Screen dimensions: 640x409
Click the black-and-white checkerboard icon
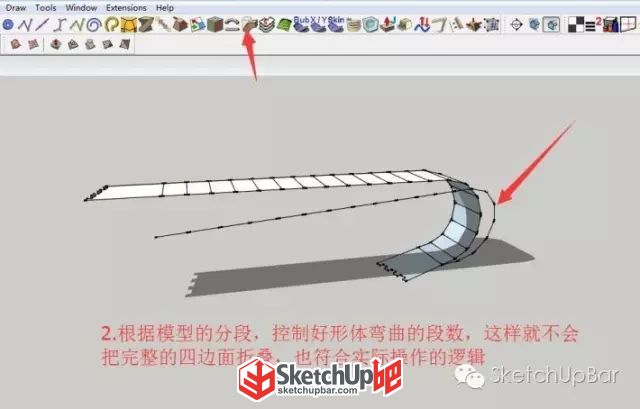point(576,25)
